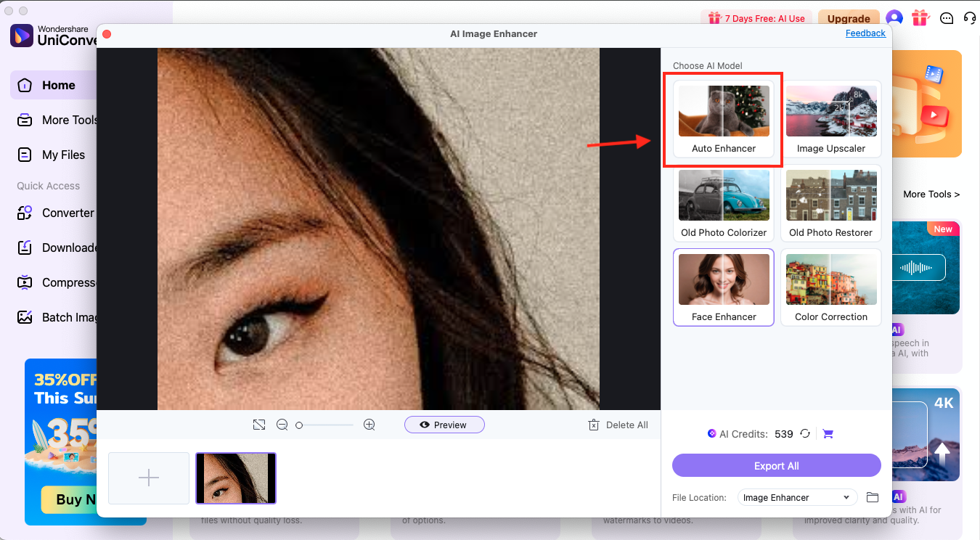This screenshot has height=540, width=980.
Task: Refresh the AI Credits count
Action: tap(805, 434)
